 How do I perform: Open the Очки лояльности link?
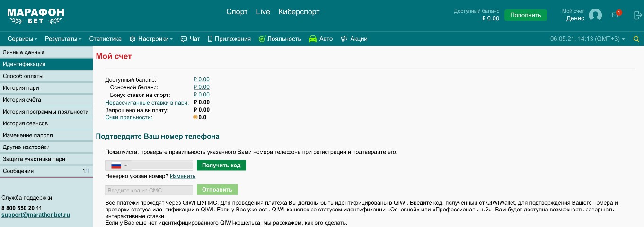tap(129, 117)
